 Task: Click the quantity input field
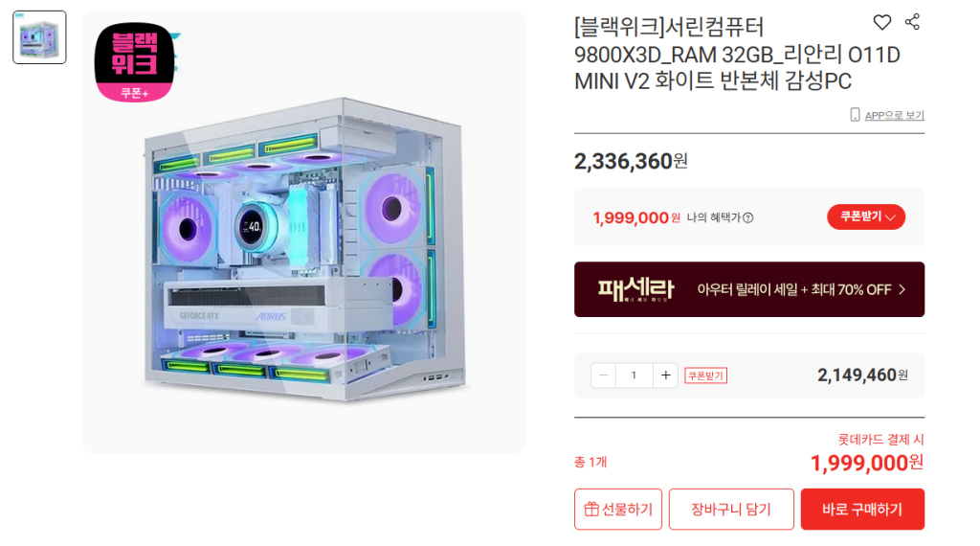634,375
